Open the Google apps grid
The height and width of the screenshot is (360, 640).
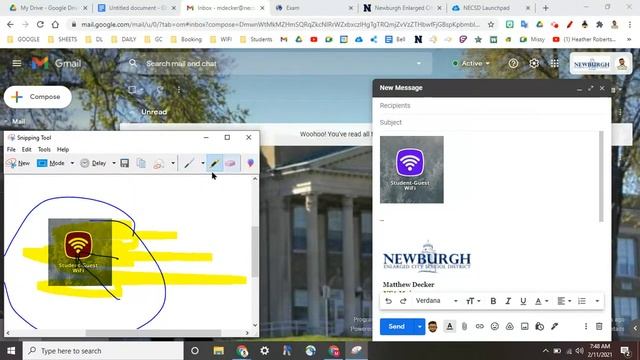point(555,64)
